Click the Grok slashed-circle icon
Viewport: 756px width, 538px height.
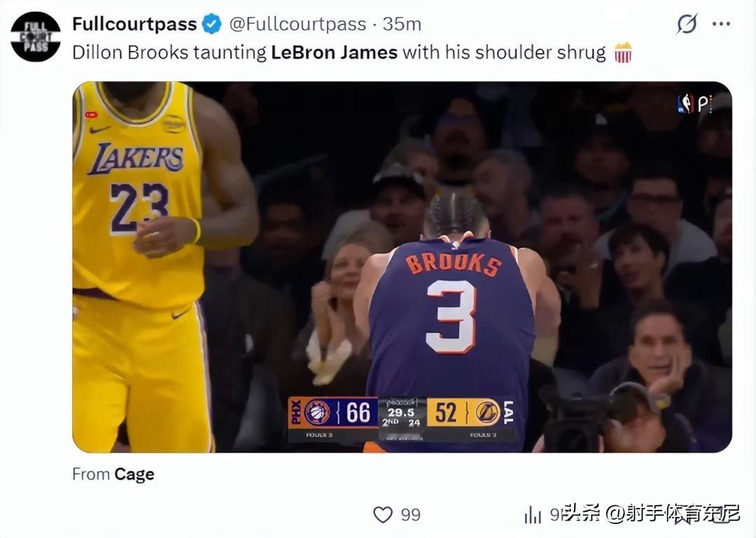[687, 23]
